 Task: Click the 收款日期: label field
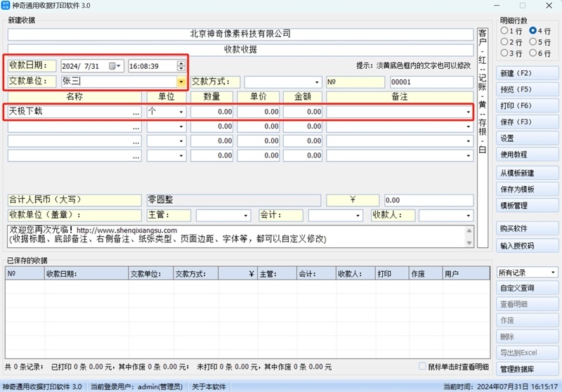[x=32, y=65]
